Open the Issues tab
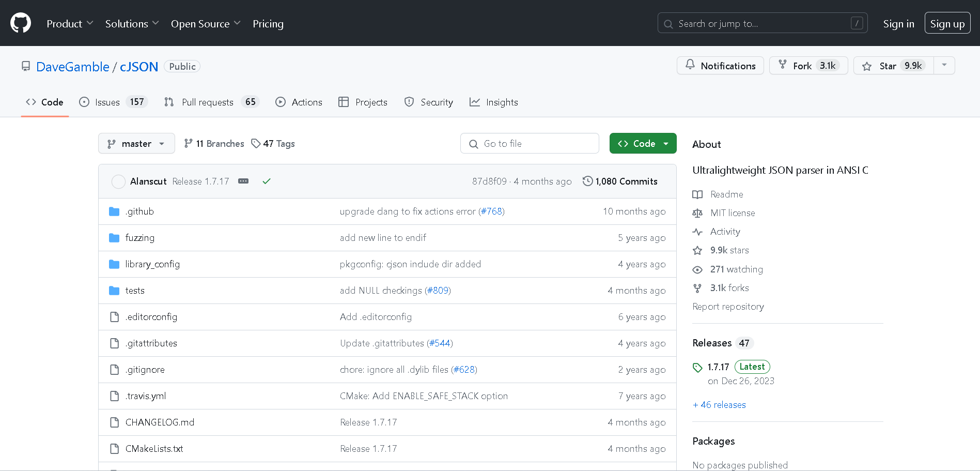The image size is (980, 471). coord(107,102)
